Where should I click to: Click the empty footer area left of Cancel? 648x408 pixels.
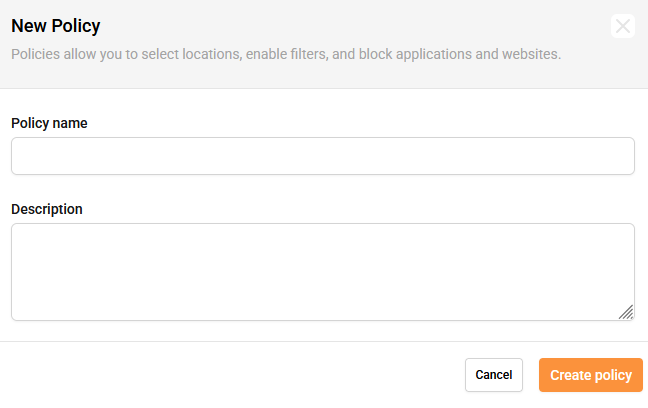point(230,375)
